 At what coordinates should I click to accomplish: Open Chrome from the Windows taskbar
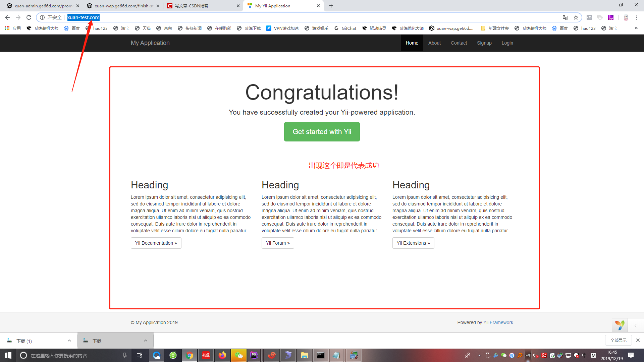[190, 355]
